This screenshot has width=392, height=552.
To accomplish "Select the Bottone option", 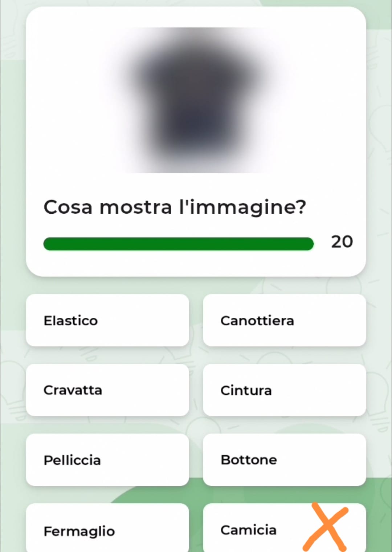I will point(284,460).
